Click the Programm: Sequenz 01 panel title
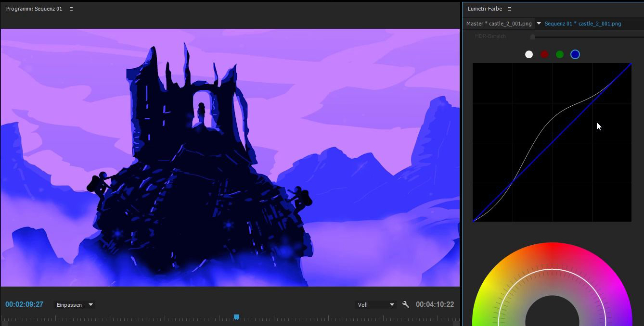 (x=34, y=9)
